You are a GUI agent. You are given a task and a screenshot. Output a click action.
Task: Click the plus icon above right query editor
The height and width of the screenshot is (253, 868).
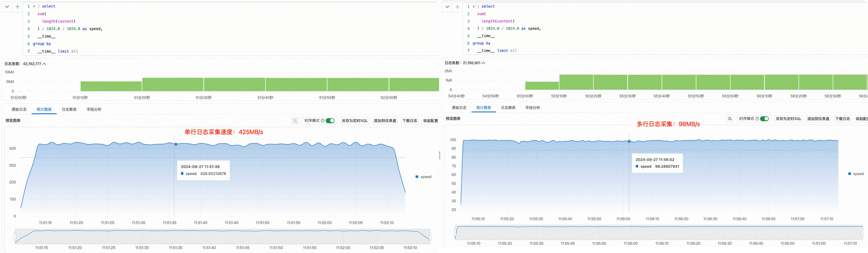457,7
